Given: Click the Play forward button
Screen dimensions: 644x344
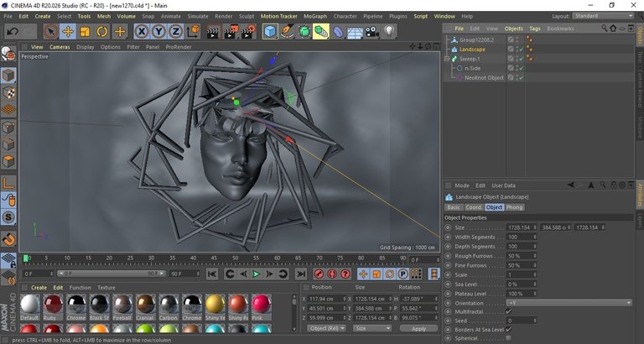Looking at the screenshot, I should pos(256,274).
